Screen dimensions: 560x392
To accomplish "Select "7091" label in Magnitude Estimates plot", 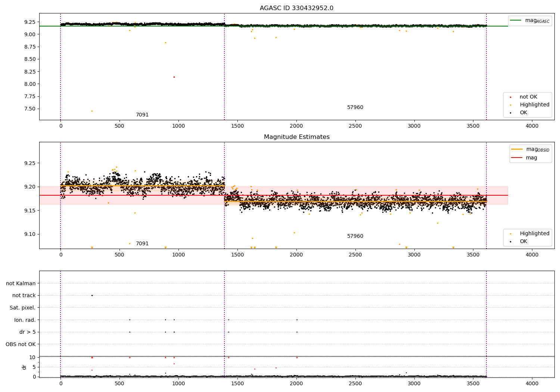I will pos(142,244).
